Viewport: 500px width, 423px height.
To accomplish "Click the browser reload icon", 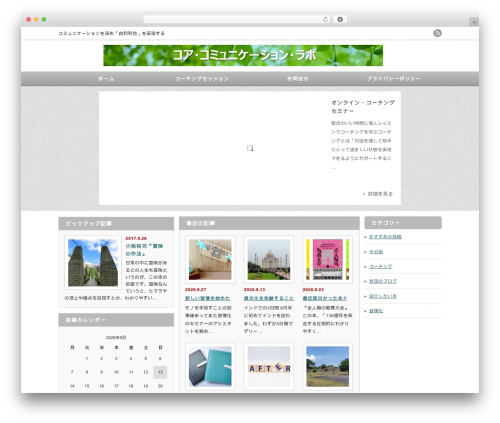I will 325,19.
